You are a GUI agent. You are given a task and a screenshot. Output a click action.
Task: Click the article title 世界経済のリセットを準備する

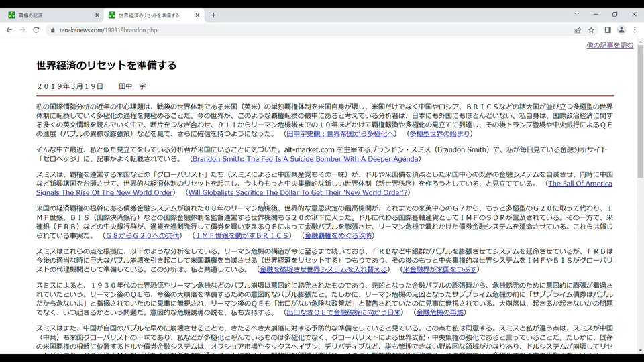click(107, 65)
